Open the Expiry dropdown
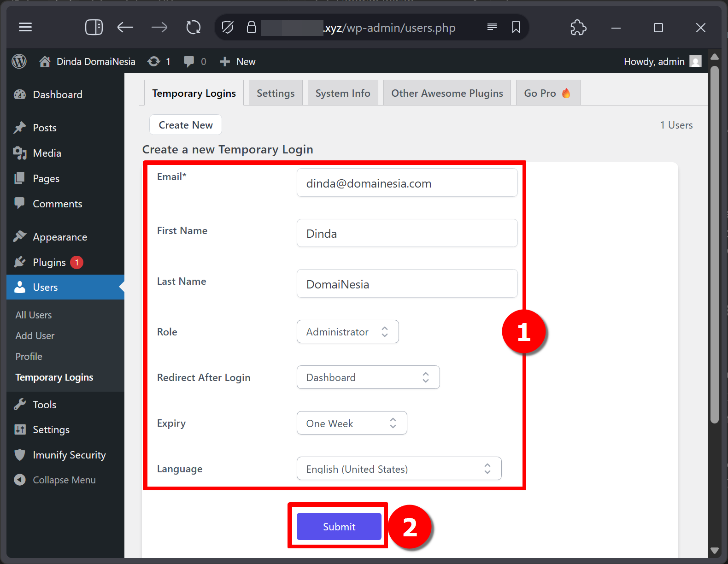This screenshot has width=728, height=564. click(x=352, y=423)
